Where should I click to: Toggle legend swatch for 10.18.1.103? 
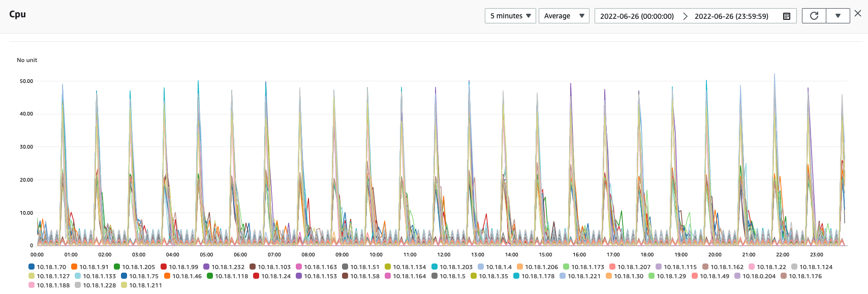253,267
